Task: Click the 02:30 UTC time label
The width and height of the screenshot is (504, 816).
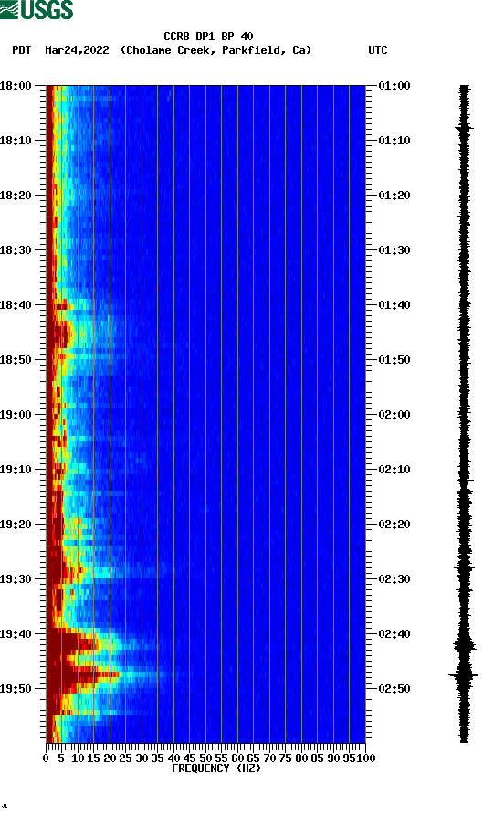Action: [x=394, y=578]
